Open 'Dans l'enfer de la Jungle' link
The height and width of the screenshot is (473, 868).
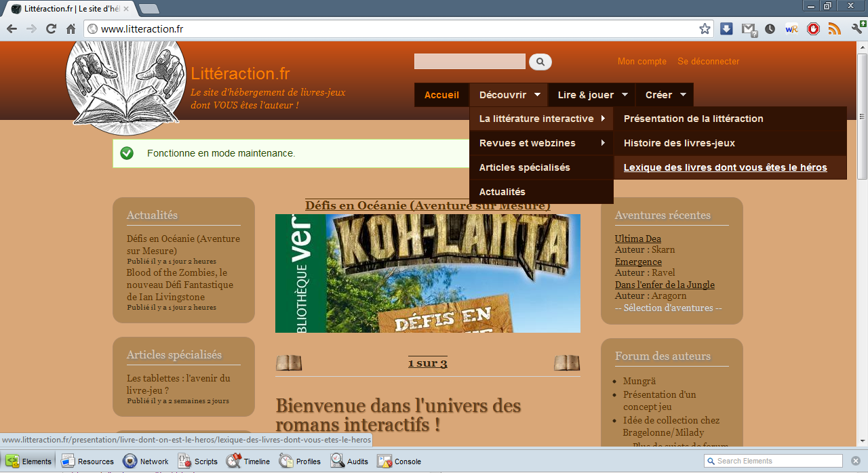665,285
